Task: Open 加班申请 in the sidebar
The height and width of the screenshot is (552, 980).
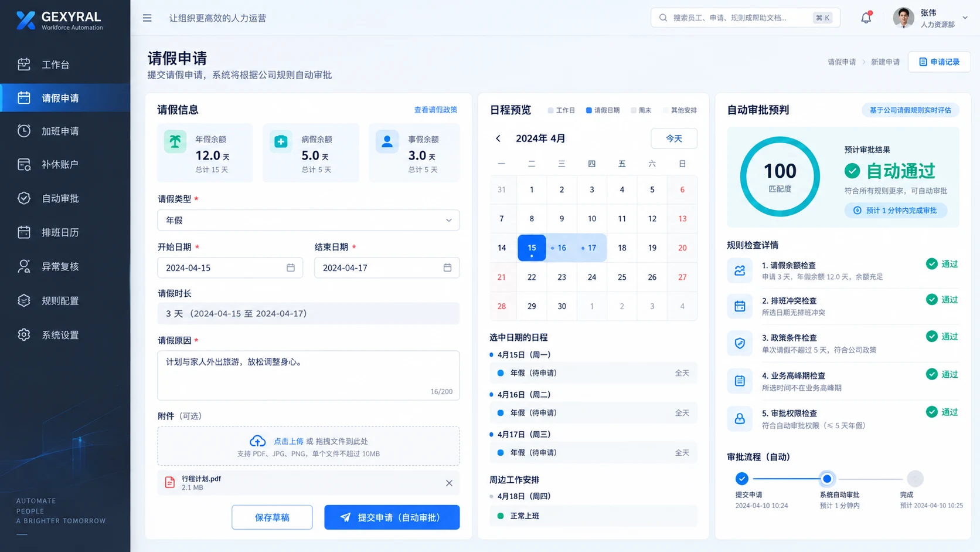Action: click(65, 131)
